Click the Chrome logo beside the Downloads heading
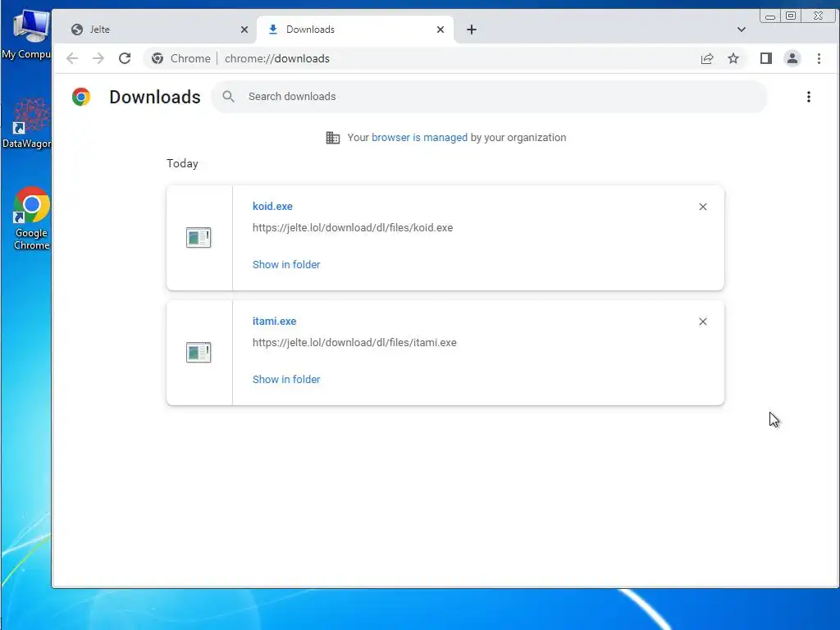Image resolution: width=840 pixels, height=630 pixels. point(81,97)
